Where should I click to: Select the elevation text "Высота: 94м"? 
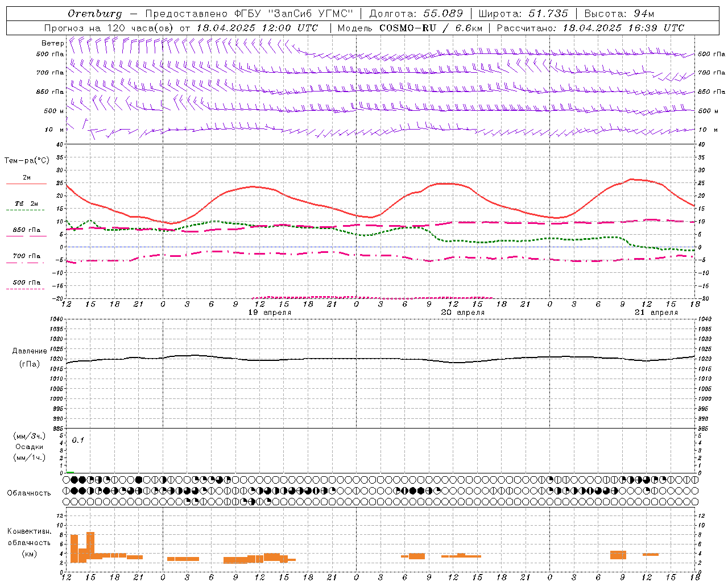pyautogui.click(x=619, y=14)
